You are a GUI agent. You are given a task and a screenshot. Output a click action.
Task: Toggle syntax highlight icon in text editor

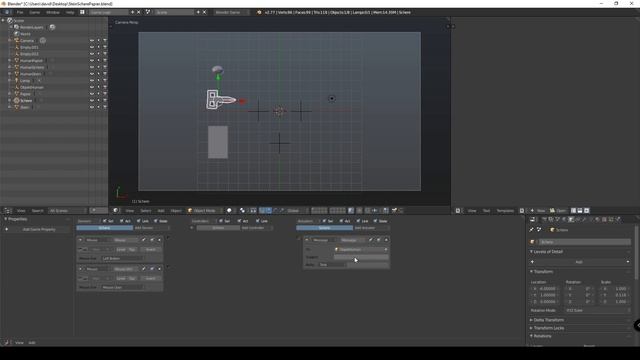coord(587,211)
